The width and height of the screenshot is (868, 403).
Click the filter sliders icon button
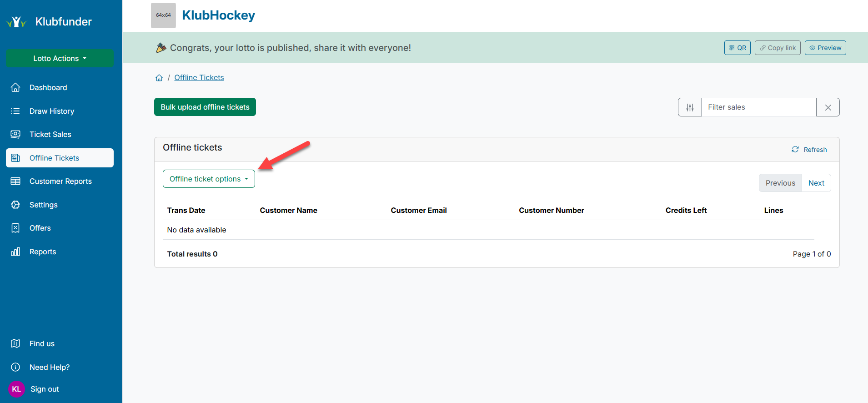coord(690,107)
